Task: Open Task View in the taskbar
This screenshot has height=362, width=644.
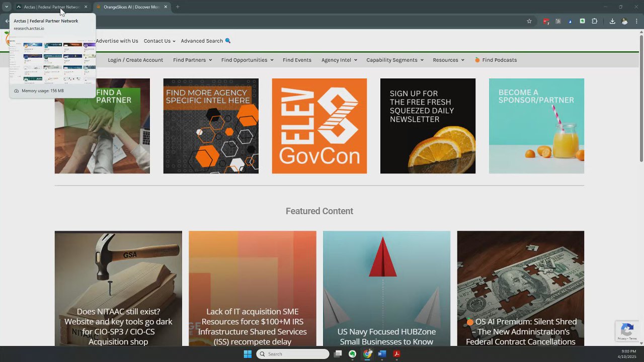Action: [338, 354]
